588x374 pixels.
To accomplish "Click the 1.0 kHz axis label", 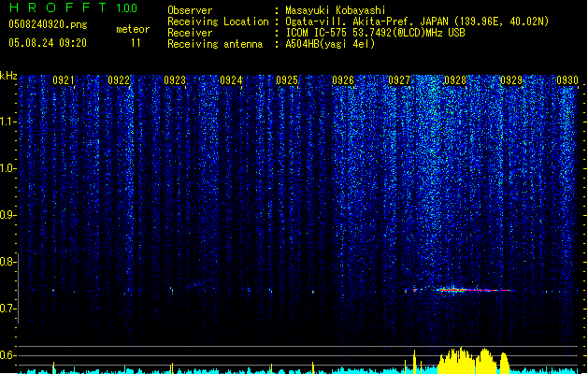I will tap(7, 168).
